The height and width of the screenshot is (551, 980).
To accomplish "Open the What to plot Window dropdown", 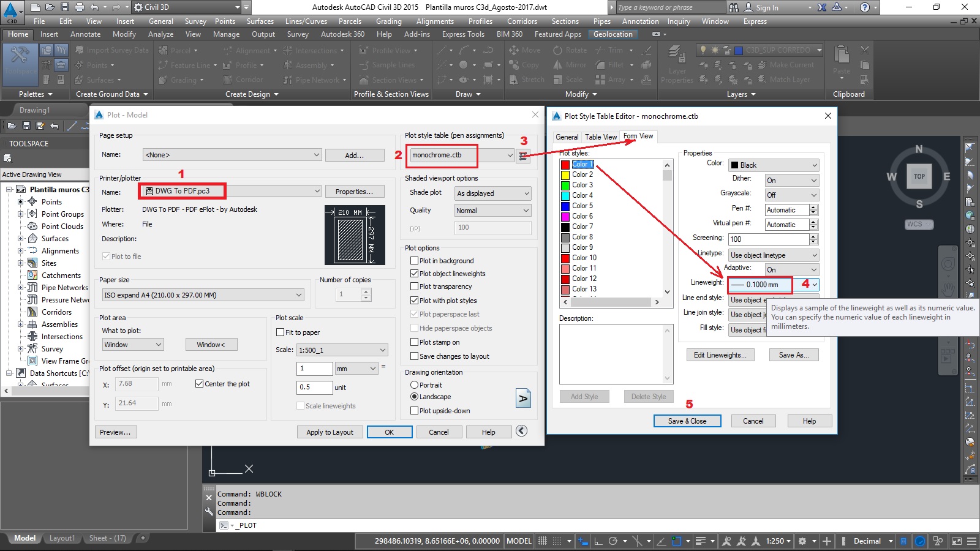I will pyautogui.click(x=132, y=345).
